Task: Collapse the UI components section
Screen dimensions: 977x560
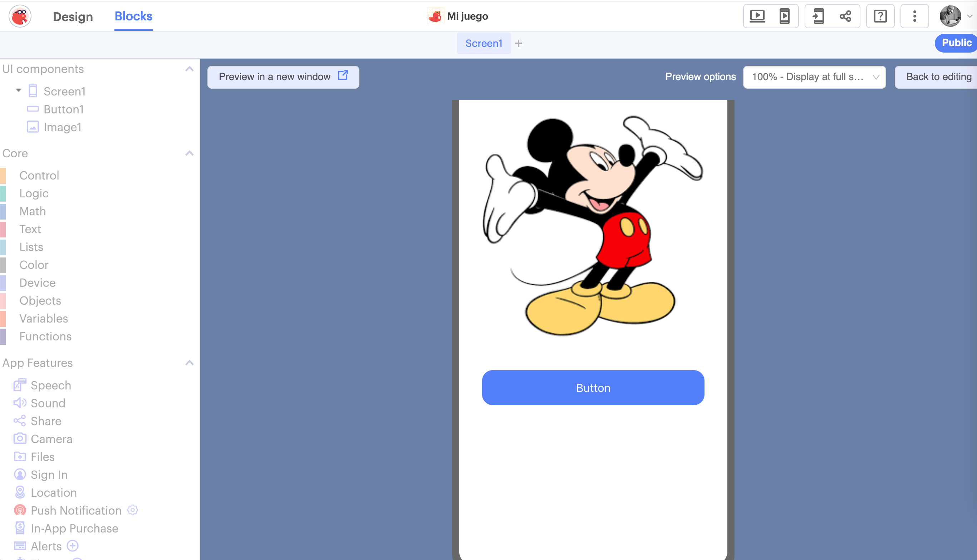Action: point(189,69)
